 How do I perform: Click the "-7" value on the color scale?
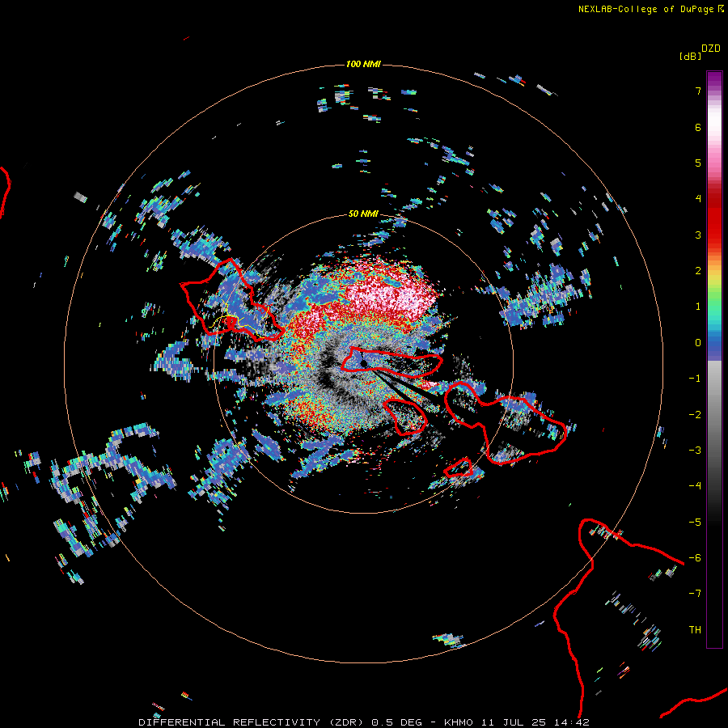[x=695, y=594]
